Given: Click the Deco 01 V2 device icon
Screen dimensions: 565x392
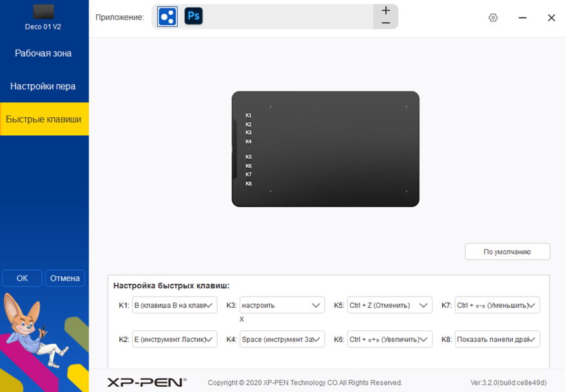Looking at the screenshot, I should tap(43, 12).
